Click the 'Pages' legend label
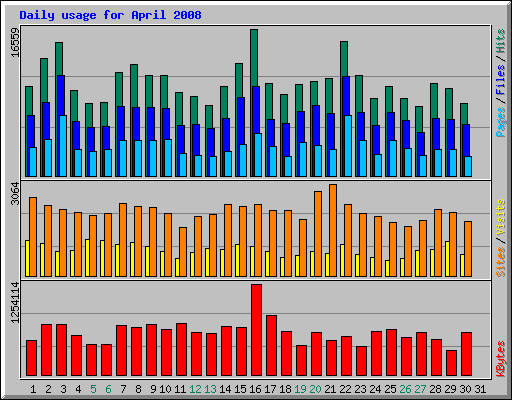 500,122
